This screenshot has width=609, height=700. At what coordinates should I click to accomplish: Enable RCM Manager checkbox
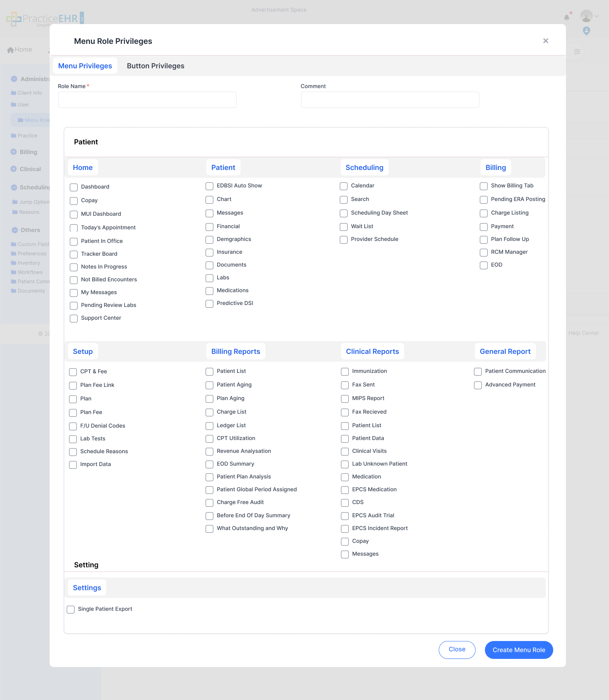coord(484,253)
